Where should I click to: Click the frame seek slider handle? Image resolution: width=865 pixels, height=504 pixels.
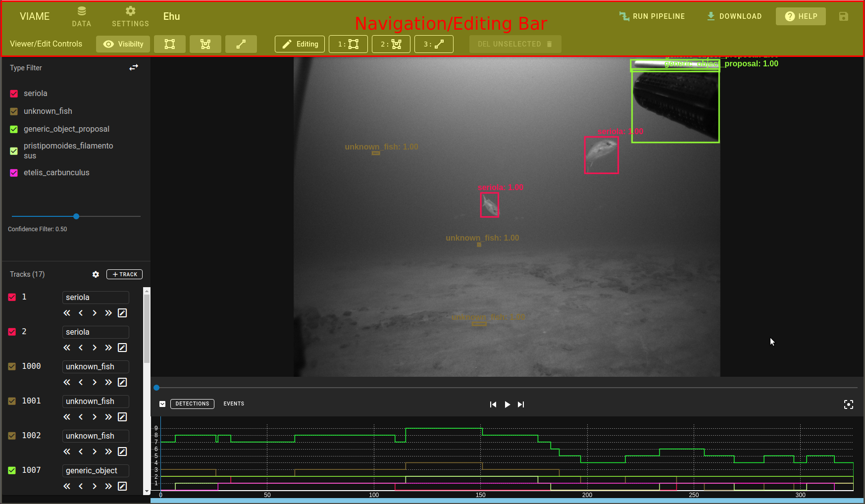tap(156, 388)
